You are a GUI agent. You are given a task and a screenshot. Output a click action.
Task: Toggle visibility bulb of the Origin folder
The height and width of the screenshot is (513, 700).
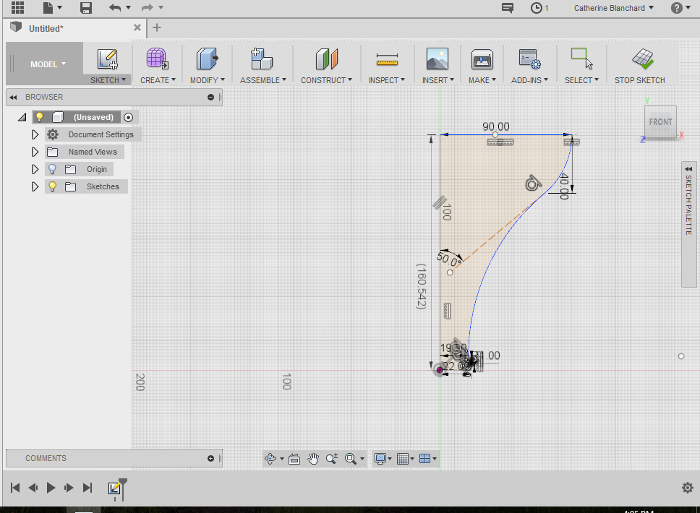tap(52, 169)
